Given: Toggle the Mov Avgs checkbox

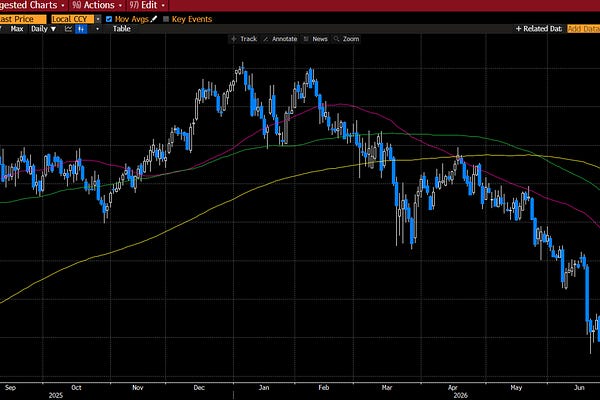Looking at the screenshot, I should (109, 19).
